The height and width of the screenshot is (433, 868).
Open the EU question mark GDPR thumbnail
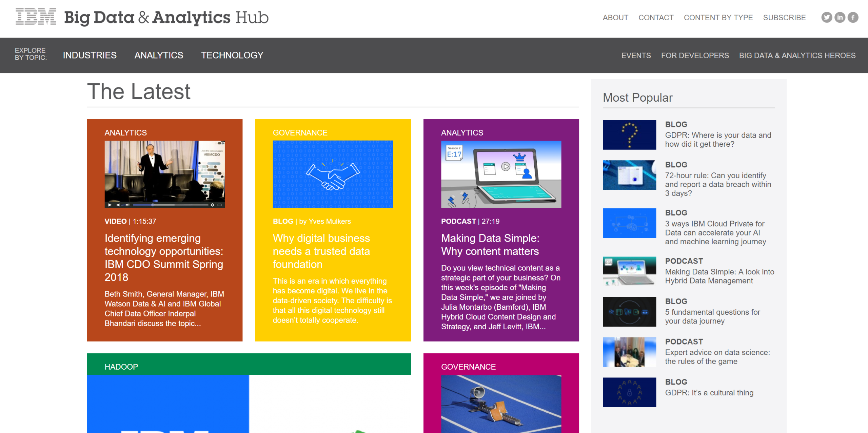point(629,135)
